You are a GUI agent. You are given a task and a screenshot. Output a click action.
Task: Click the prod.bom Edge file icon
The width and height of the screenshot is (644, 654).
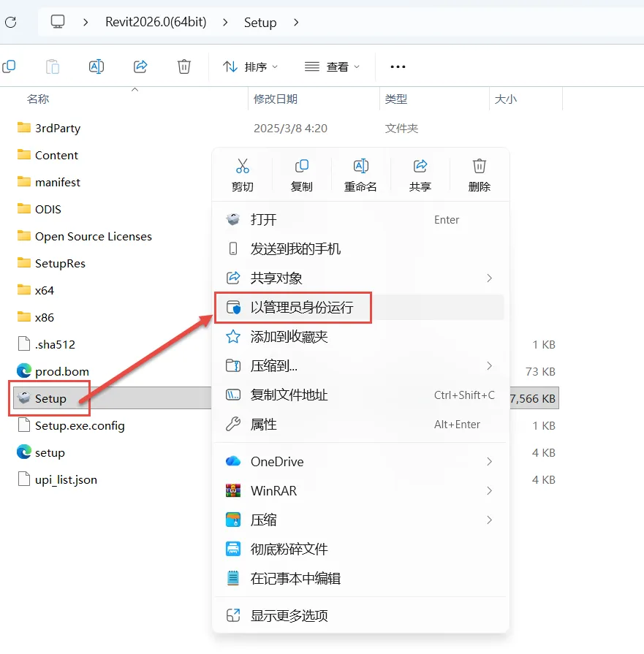(24, 370)
